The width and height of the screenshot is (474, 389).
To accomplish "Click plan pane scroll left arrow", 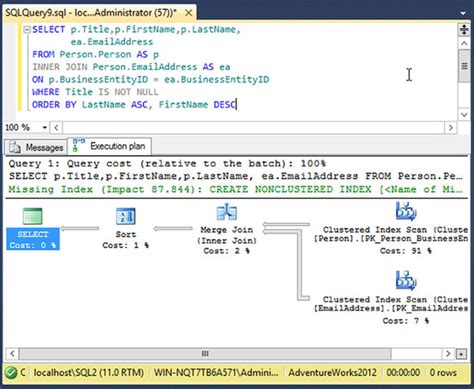I will [12, 353].
